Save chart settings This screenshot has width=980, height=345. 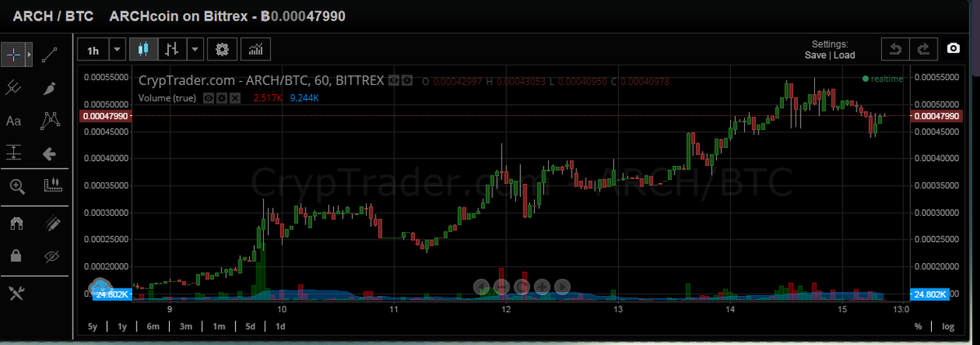click(x=815, y=56)
